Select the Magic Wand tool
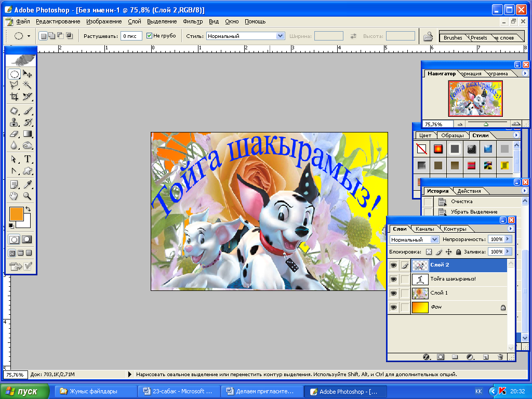The width and height of the screenshot is (532, 399). pos(28,85)
